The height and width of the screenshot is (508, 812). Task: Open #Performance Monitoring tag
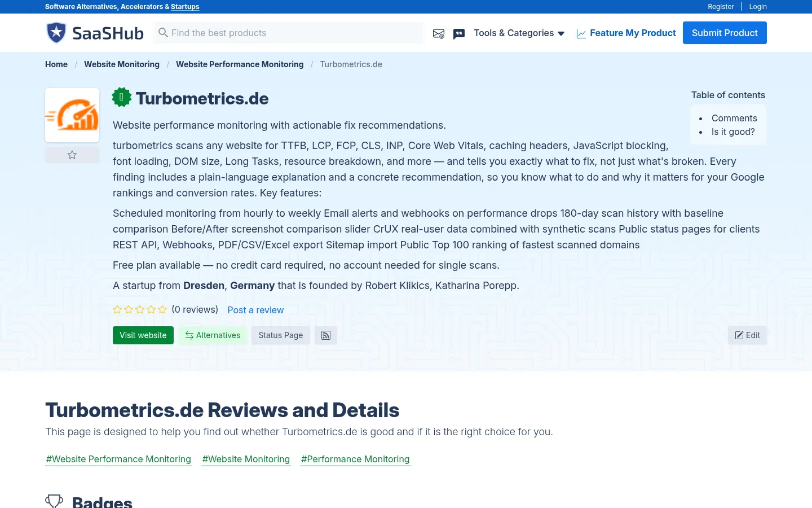tap(355, 459)
